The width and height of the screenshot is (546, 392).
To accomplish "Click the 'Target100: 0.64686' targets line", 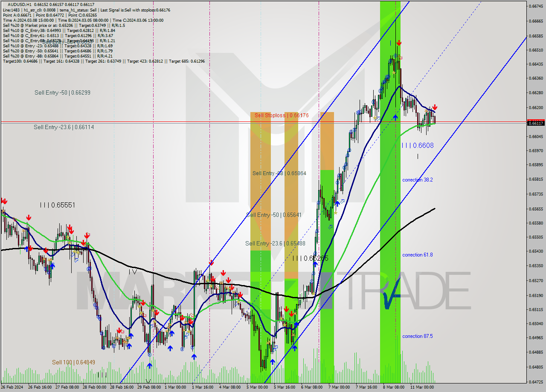I will (x=104, y=61).
